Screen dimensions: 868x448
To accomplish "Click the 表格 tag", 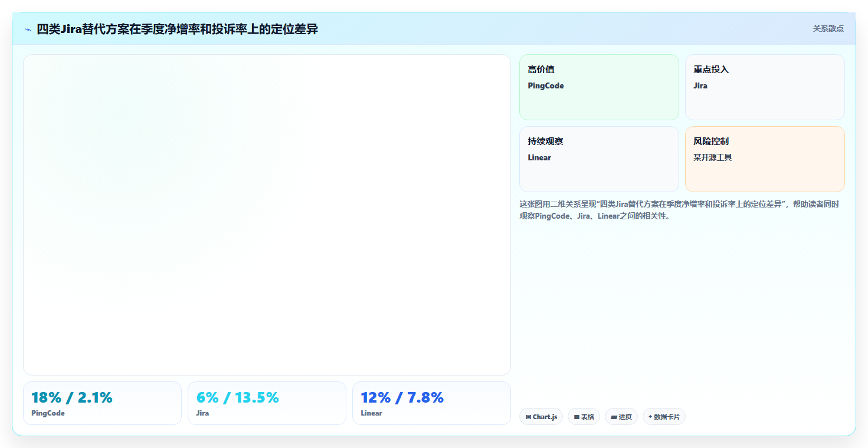I will (584, 417).
